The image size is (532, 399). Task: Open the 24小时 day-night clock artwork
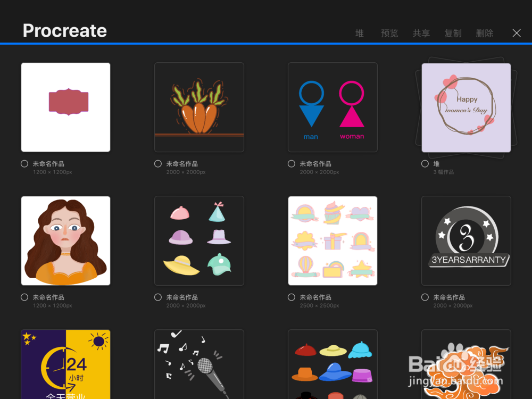(x=65, y=364)
